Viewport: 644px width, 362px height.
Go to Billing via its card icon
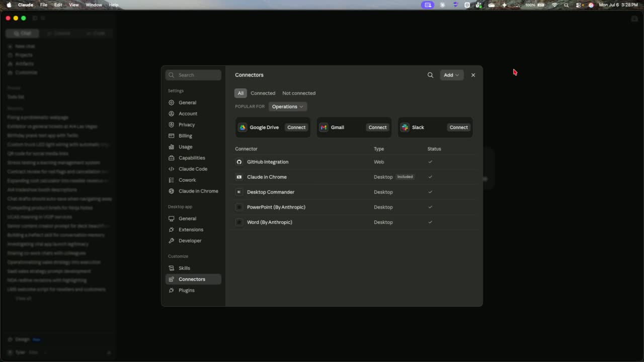tap(172, 136)
